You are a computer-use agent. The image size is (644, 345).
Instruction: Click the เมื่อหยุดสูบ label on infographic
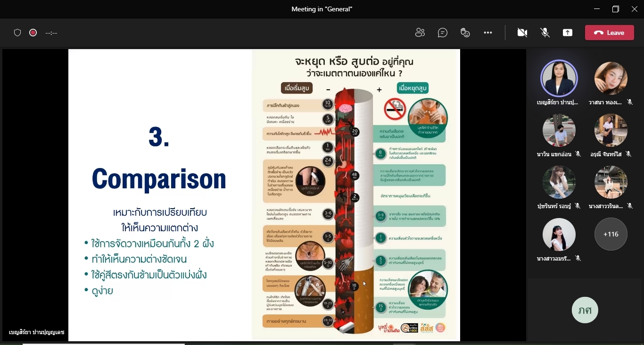(413, 88)
